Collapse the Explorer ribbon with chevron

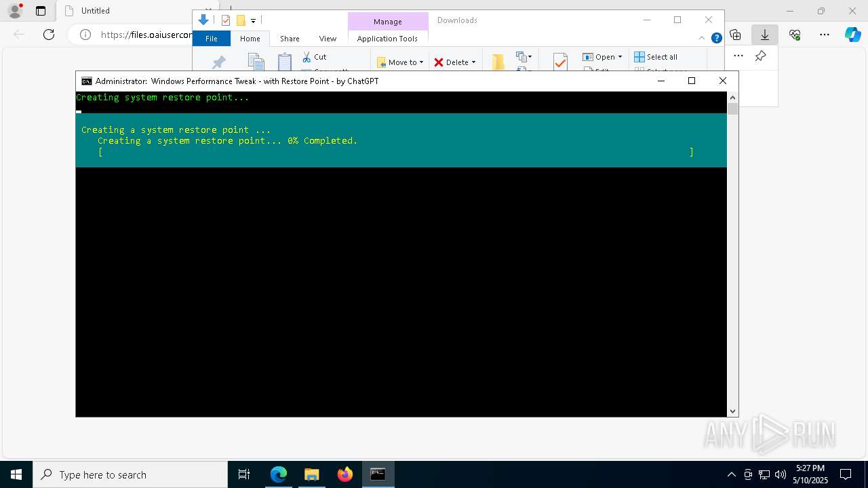[702, 38]
